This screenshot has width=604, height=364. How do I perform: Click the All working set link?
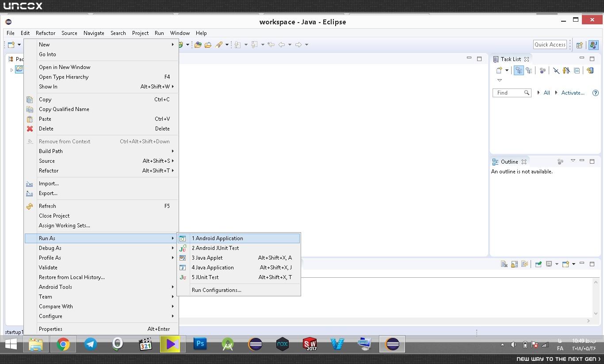(x=547, y=93)
